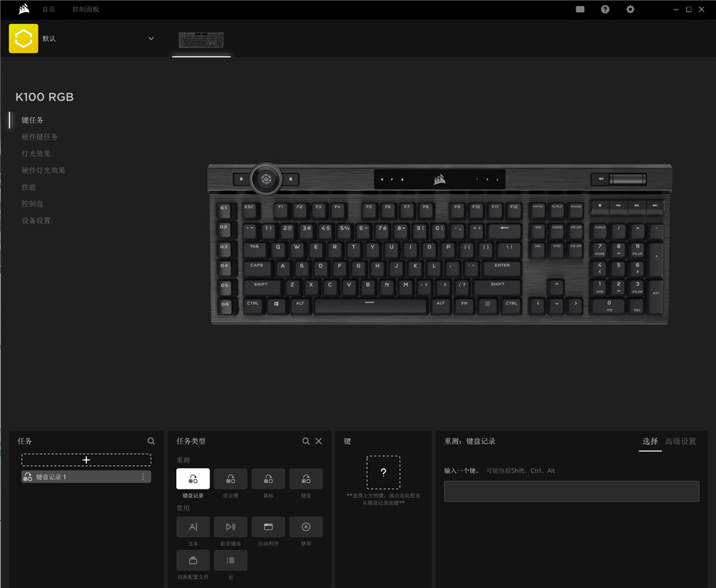The height and width of the screenshot is (588, 716).
Task: Select the profile switch key left of dial
Action: click(241, 179)
